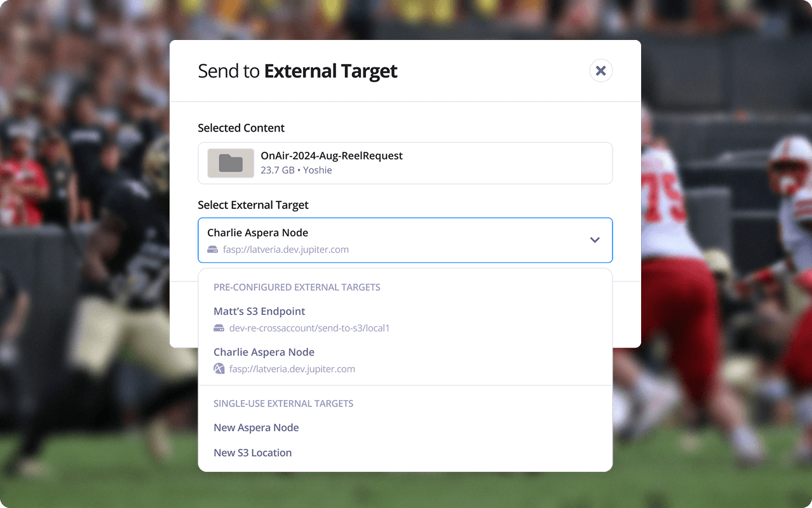This screenshot has width=812, height=508.
Task: Pick the New S3 Location option
Action: tap(252, 453)
